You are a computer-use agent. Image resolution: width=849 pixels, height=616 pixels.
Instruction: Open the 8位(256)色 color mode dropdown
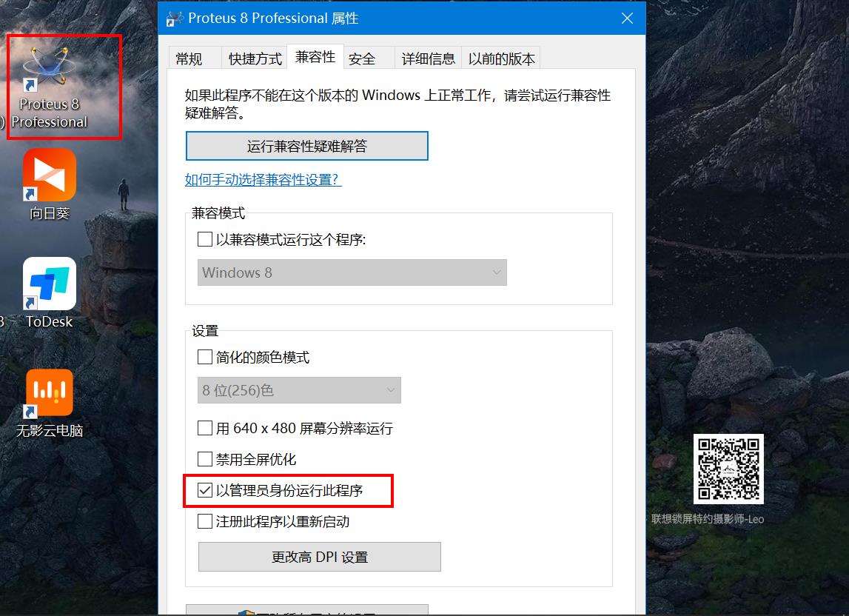coord(299,390)
